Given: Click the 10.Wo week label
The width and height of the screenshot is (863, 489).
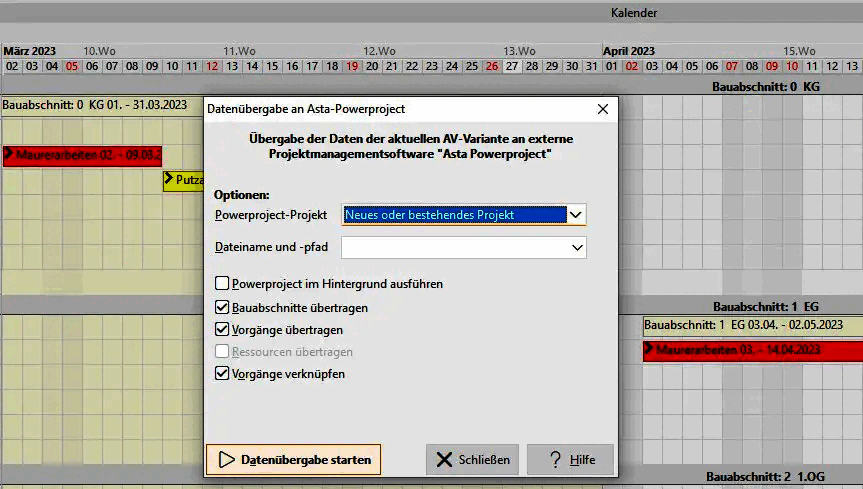Looking at the screenshot, I should tap(99, 51).
